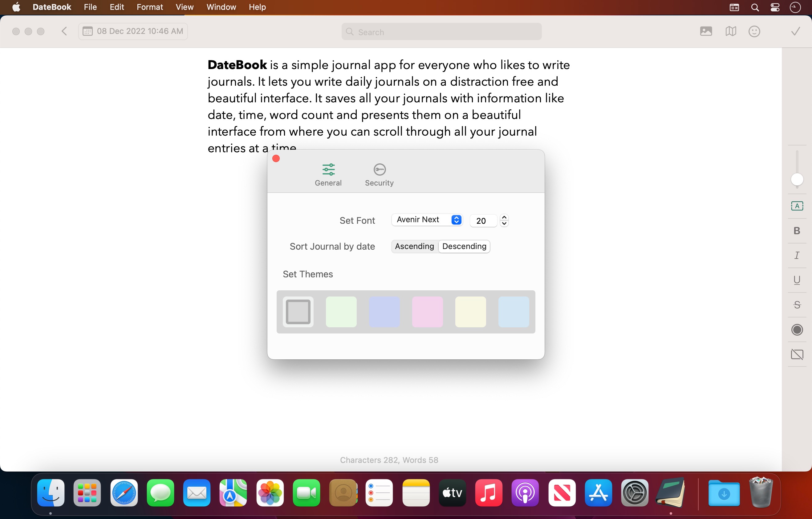This screenshot has width=812, height=519.
Task: Open the emoji mood picker
Action: click(754, 31)
